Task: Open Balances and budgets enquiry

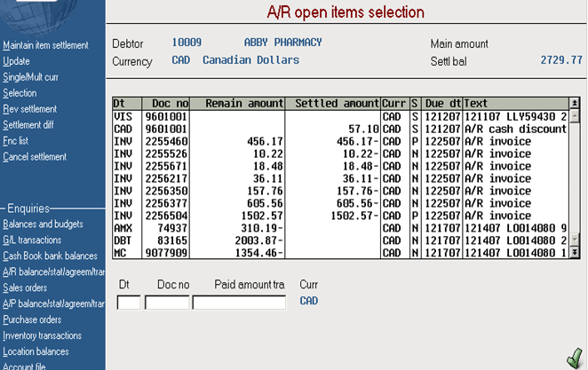Action: (x=43, y=224)
